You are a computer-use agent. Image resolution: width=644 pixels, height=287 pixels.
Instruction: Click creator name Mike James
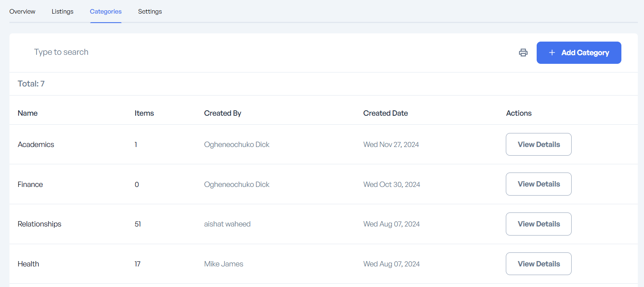pos(223,264)
